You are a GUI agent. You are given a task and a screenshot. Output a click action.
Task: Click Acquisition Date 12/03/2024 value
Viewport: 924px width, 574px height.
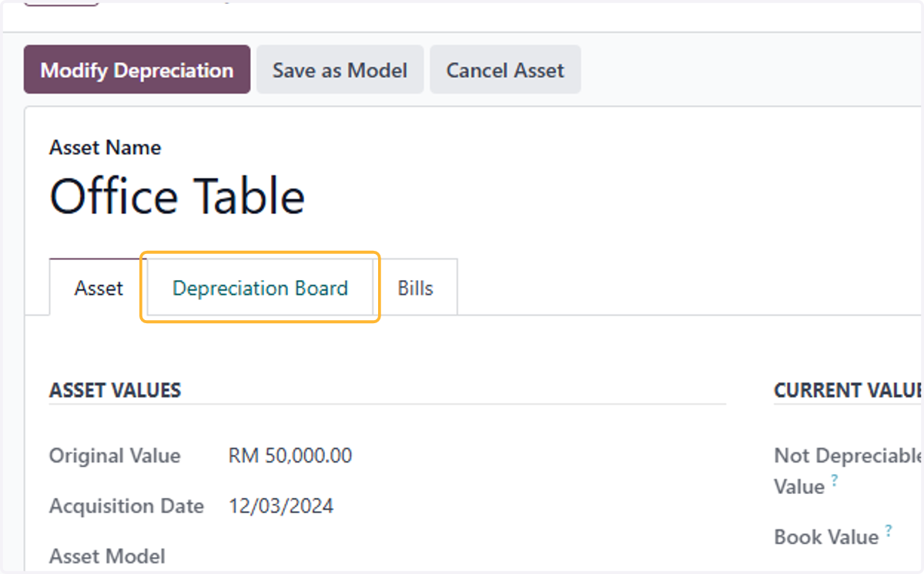(x=281, y=506)
